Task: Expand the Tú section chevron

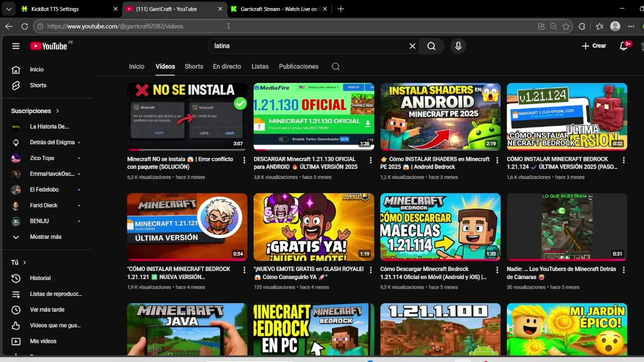Action: pos(24,262)
